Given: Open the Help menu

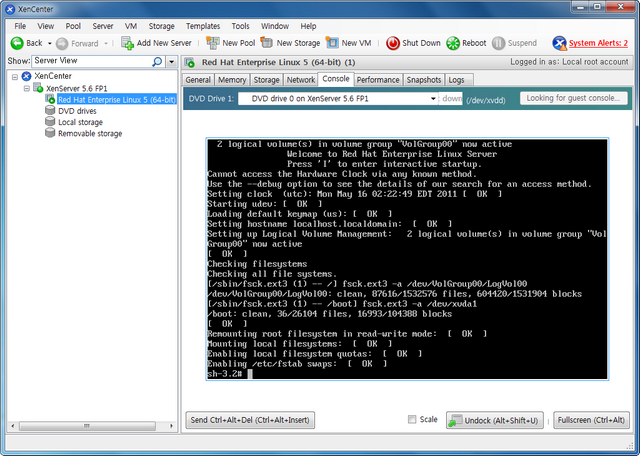Looking at the screenshot, I should pyautogui.click(x=308, y=26).
